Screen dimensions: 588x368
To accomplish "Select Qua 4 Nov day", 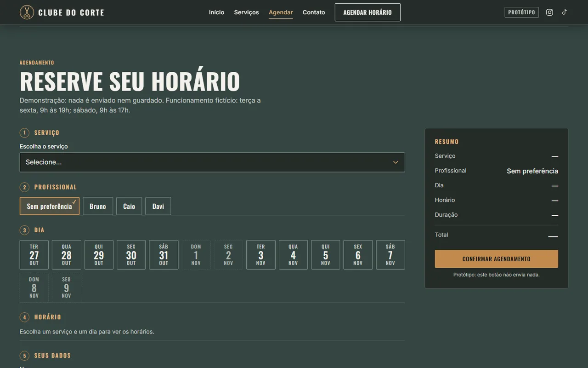I will point(293,255).
